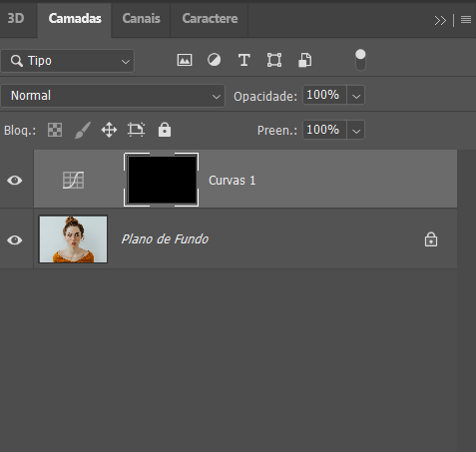Filter for shape layers icon
The height and width of the screenshot is (452, 476).
pos(274,60)
